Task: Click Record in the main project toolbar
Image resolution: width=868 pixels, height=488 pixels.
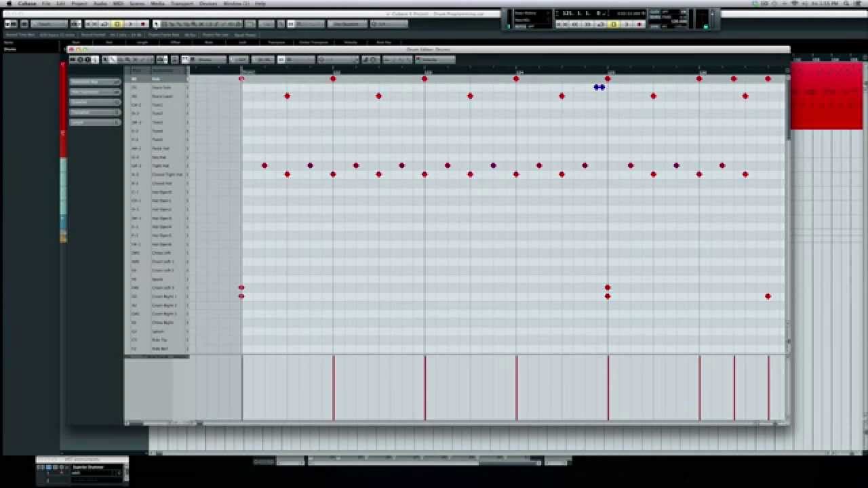Action: [143, 24]
